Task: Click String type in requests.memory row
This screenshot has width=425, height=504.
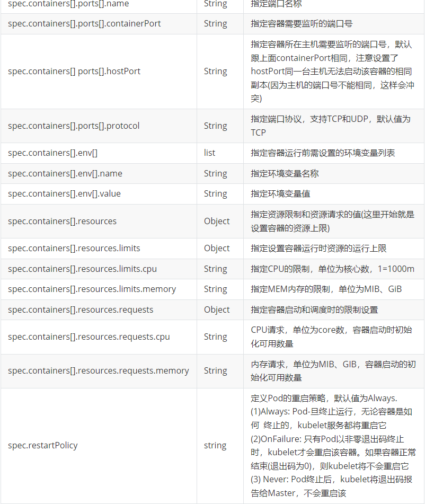Action: tap(215, 371)
